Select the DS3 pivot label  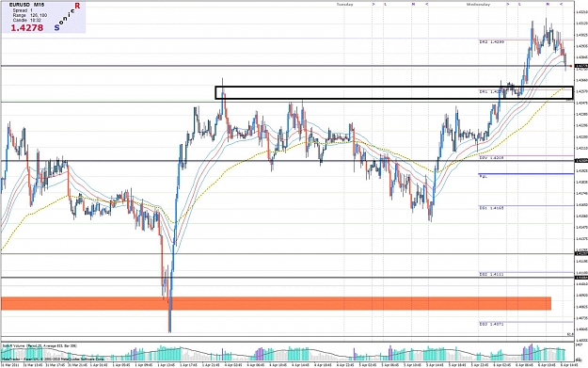click(x=492, y=324)
